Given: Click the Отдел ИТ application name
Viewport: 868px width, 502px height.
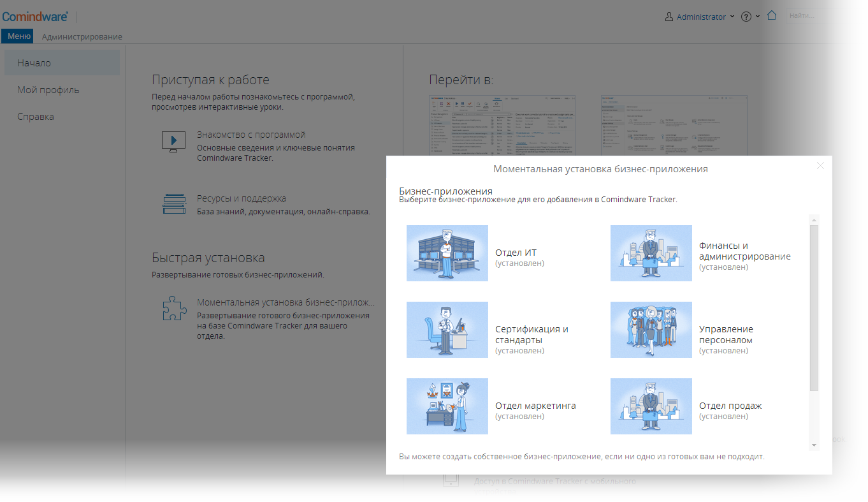Looking at the screenshot, I should pyautogui.click(x=516, y=253).
